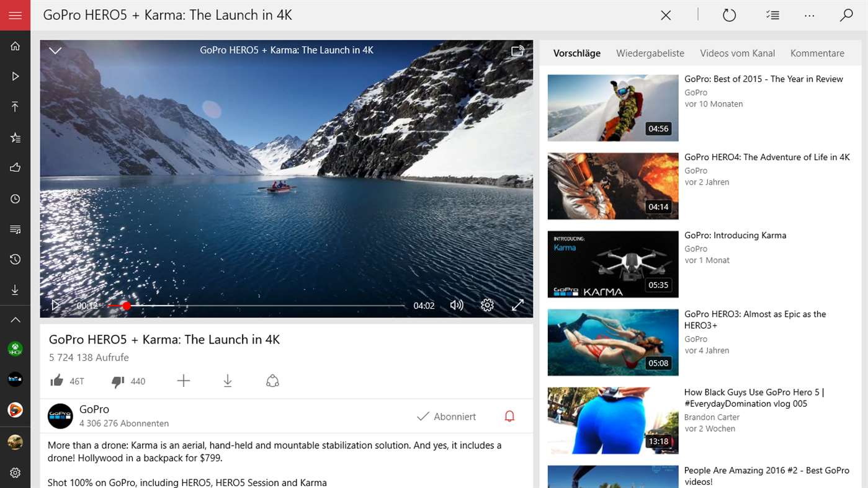This screenshot has width=868, height=488.
Task: Dislike the video (440)
Action: [x=128, y=381]
